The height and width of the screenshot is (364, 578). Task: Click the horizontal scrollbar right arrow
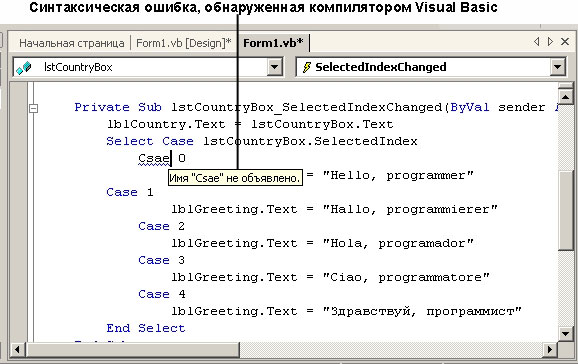[x=550, y=349]
